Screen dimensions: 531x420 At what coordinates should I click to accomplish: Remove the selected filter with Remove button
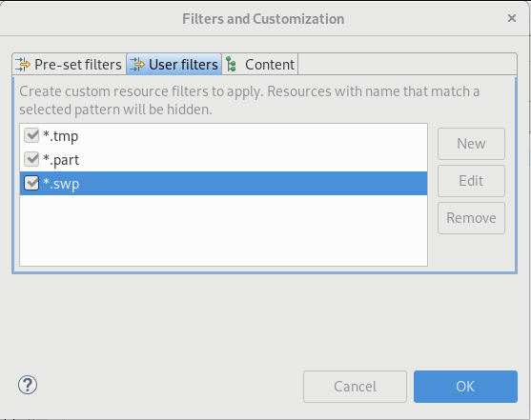click(471, 218)
